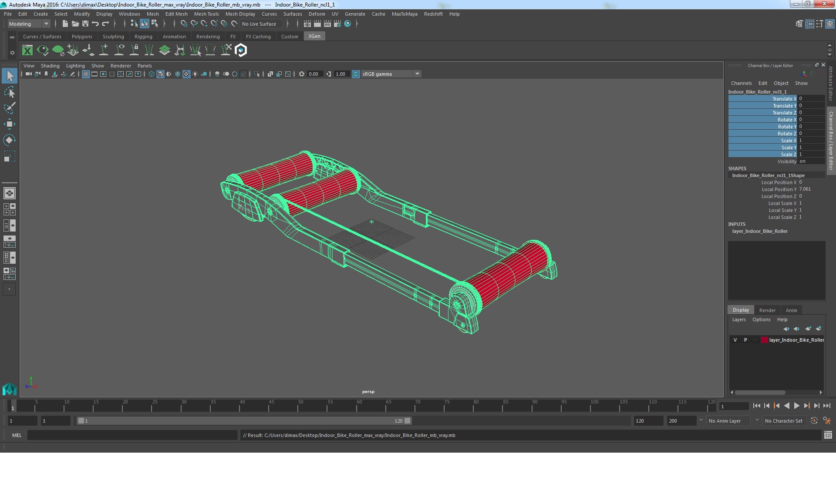This screenshot has height=504, width=836.
Task: Click the MEL language toggle button
Action: (x=17, y=435)
